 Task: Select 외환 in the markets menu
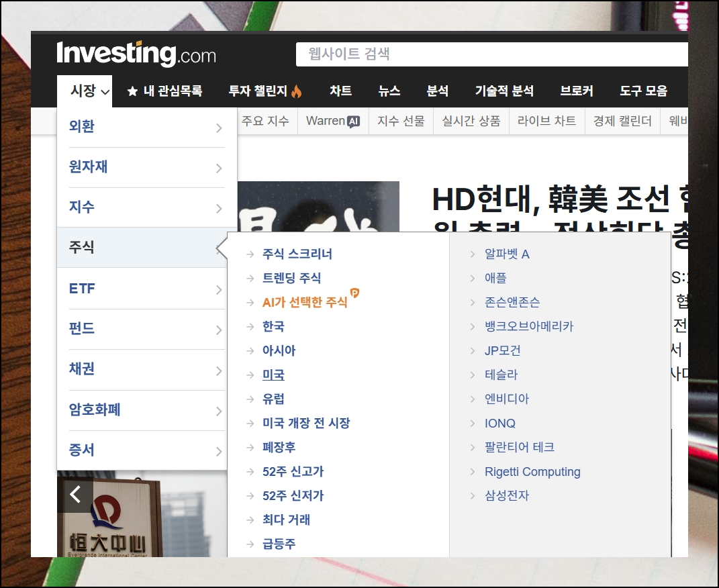pyautogui.click(x=82, y=126)
